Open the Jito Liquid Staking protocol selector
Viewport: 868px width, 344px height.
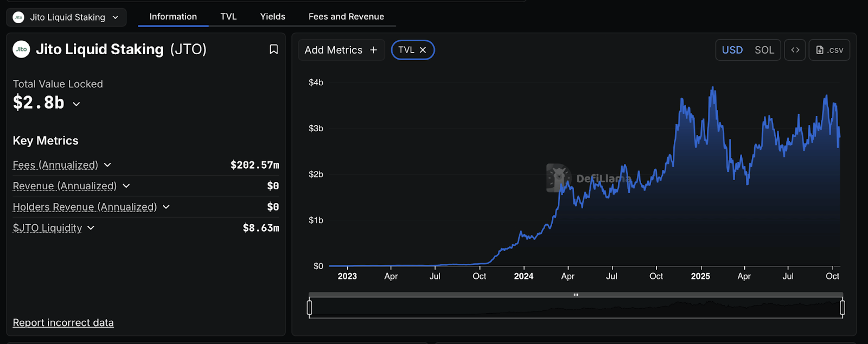(66, 17)
